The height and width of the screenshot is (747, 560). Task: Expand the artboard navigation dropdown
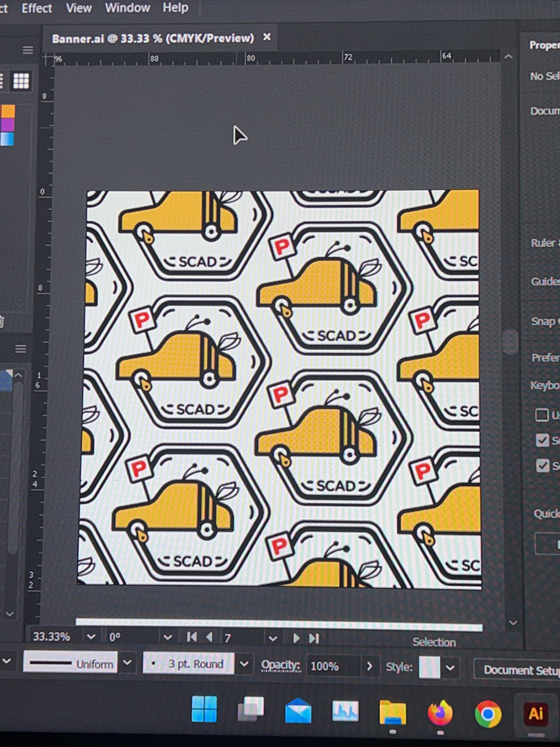[273, 639]
